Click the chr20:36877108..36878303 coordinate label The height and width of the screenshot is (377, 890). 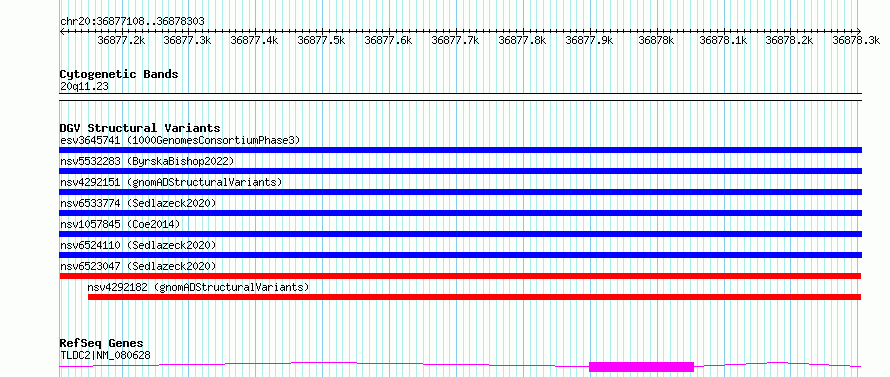(132, 21)
